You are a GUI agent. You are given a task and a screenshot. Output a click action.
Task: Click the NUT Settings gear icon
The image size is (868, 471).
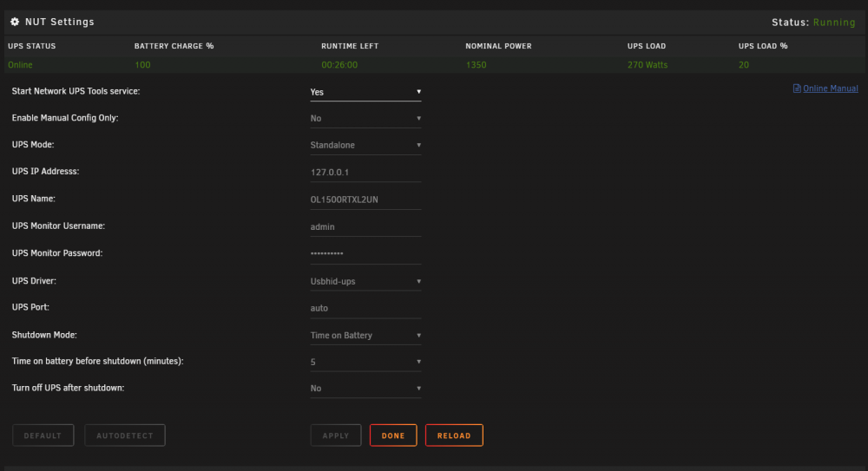tap(15, 22)
